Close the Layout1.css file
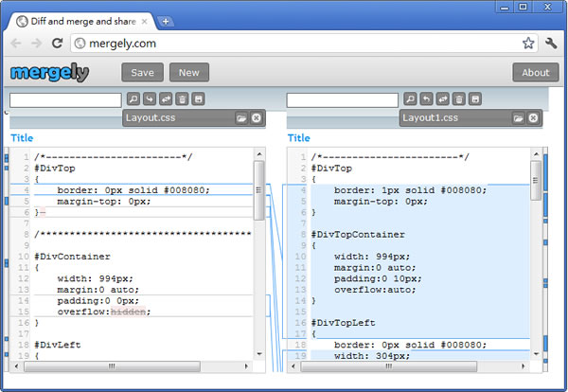 [x=533, y=118]
